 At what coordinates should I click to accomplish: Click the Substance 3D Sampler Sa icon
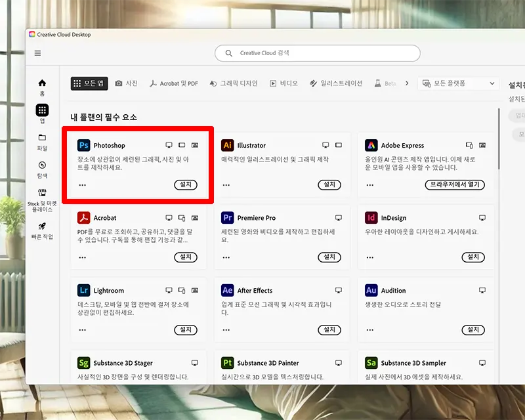pos(371,363)
